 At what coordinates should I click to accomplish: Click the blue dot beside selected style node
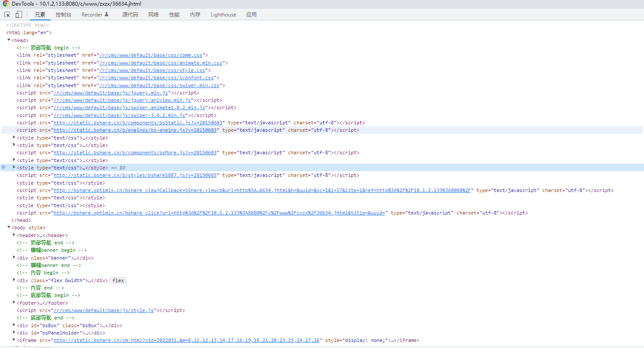coord(3,167)
